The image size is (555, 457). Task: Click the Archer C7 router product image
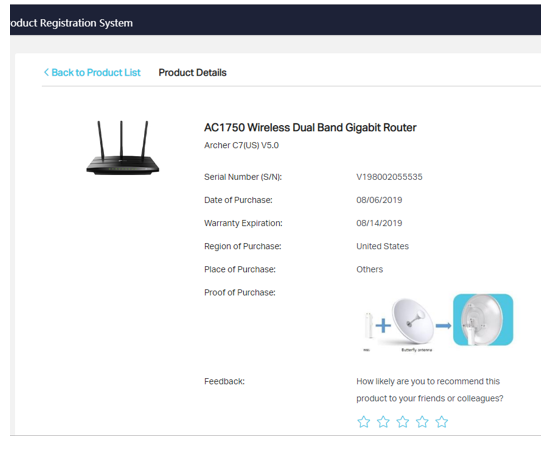pyautogui.click(x=122, y=148)
